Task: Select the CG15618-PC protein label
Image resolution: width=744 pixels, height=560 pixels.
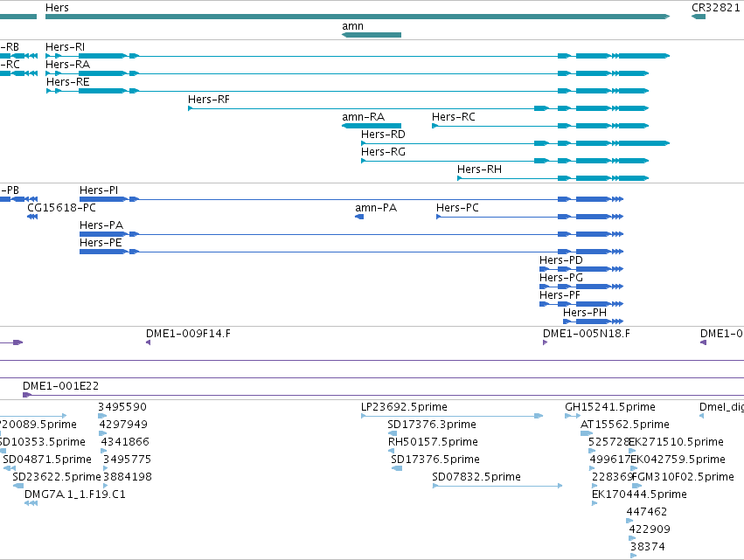Action: (61, 208)
